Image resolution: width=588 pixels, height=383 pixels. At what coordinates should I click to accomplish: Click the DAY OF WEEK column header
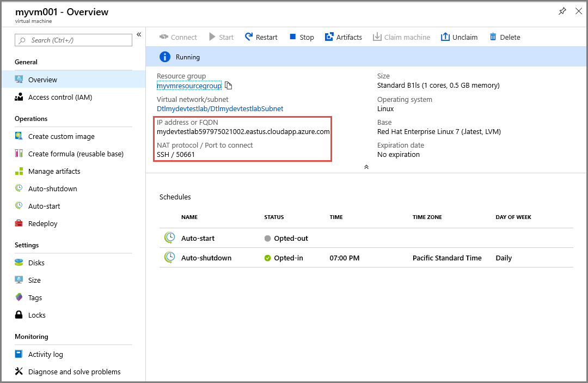pos(513,217)
